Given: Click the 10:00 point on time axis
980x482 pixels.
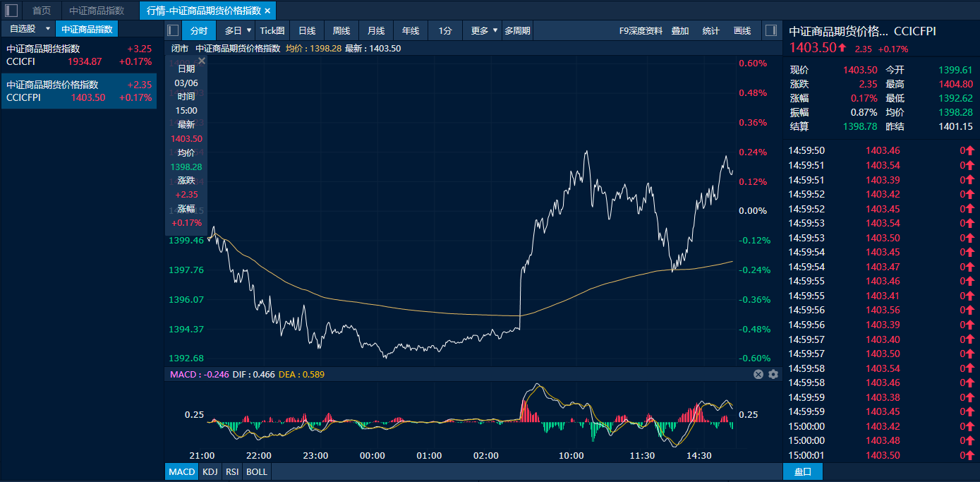Looking at the screenshot, I should pos(571,455).
